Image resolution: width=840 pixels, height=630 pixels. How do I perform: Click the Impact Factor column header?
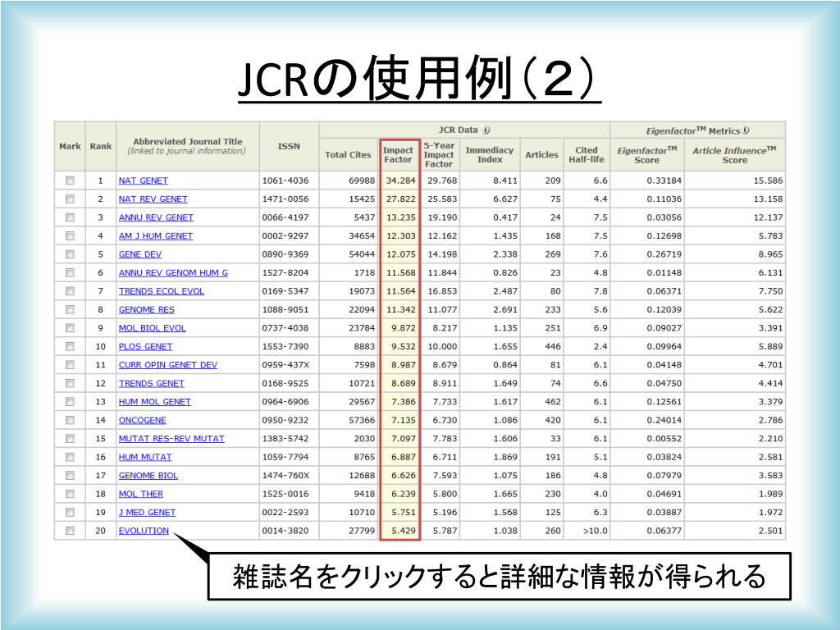[x=398, y=155]
